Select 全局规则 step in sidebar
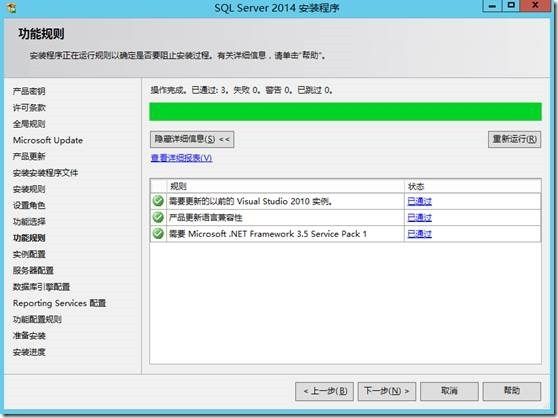Viewport: 558px width, 418px height. (x=29, y=124)
